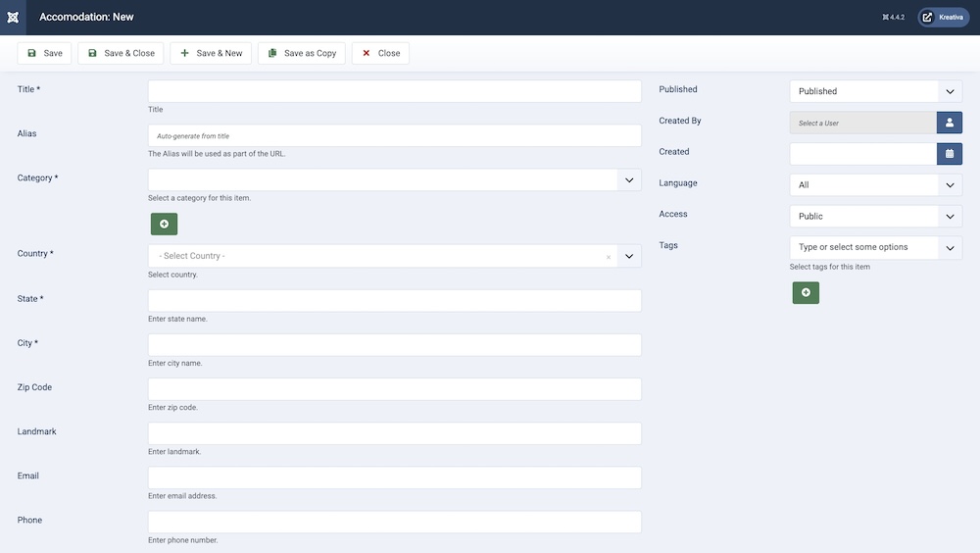Viewport: 980px width, 553px height.
Task: Open the Access level dropdown
Action: point(949,217)
